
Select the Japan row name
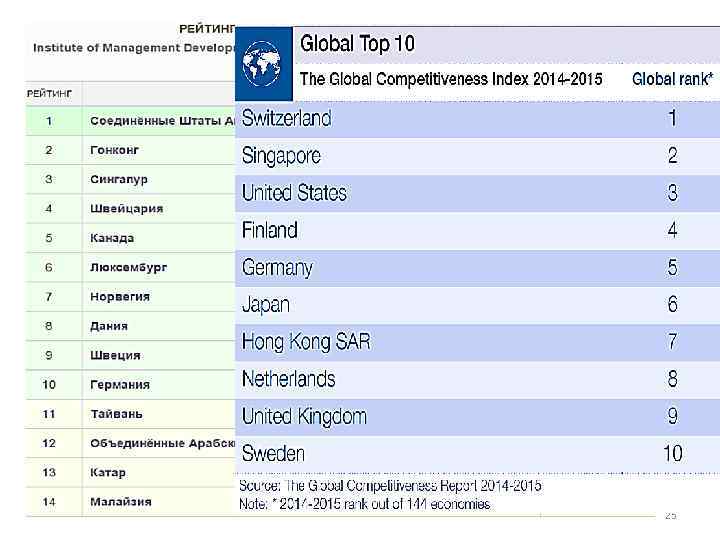coord(265,305)
